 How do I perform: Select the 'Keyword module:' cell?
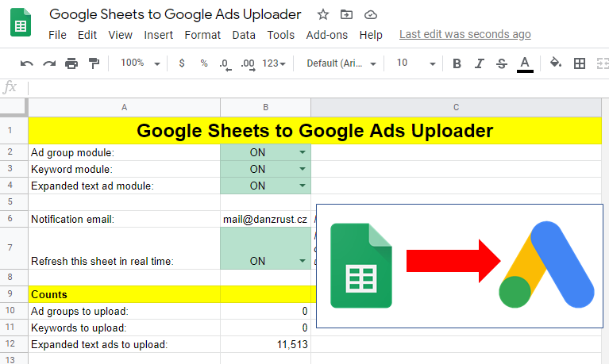click(125, 169)
